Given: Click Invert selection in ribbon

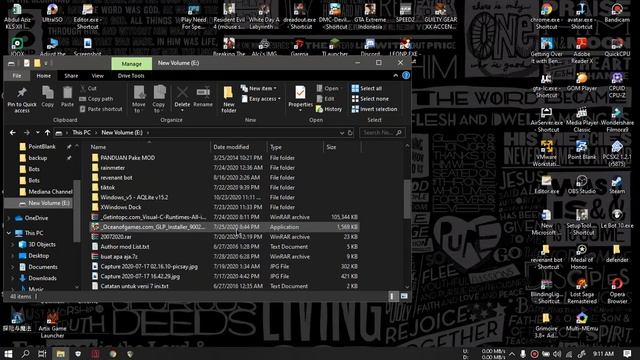Looking at the screenshot, I should coord(374,109).
